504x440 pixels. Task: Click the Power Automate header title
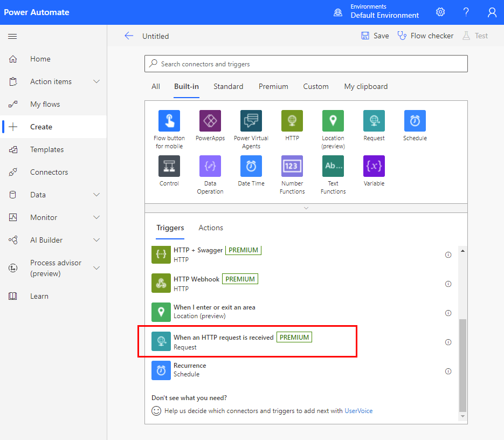(x=36, y=12)
